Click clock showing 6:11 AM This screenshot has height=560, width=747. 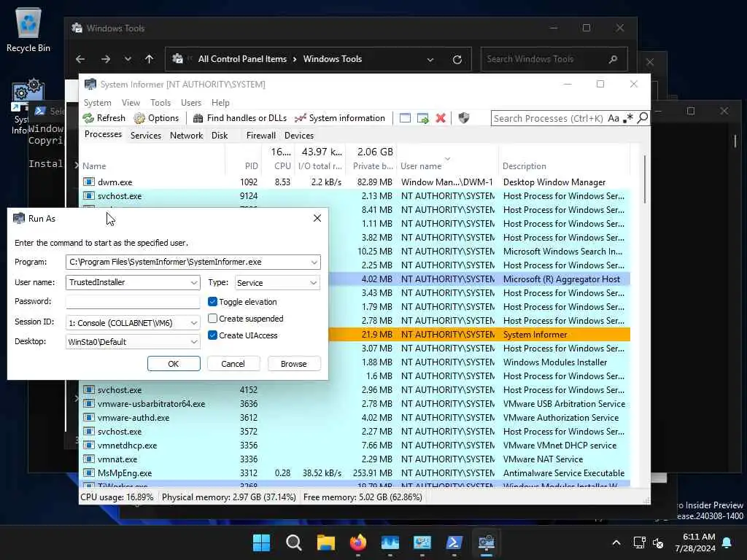(698, 537)
